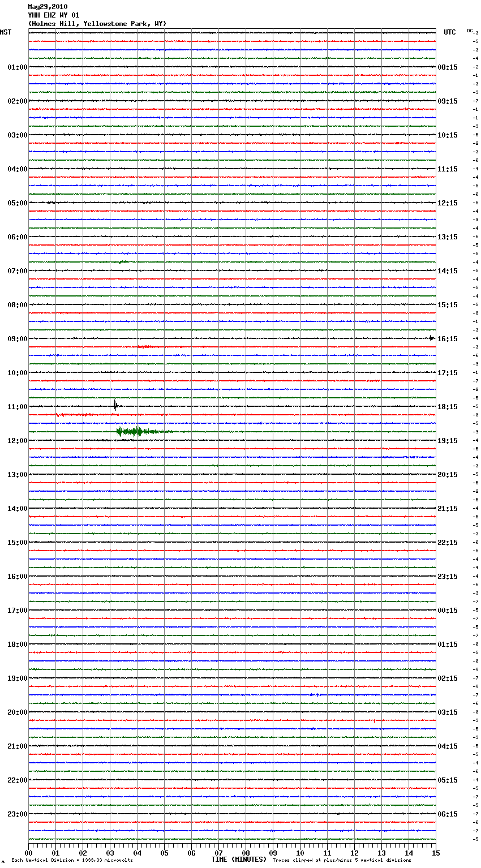This screenshot has width=481, height=868.
Task: Click the 10:15 UTC time label
Action: (448, 135)
